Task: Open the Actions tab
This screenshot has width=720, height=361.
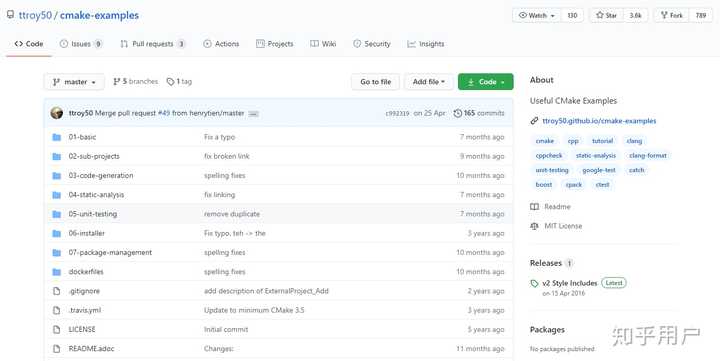Action: pos(221,44)
